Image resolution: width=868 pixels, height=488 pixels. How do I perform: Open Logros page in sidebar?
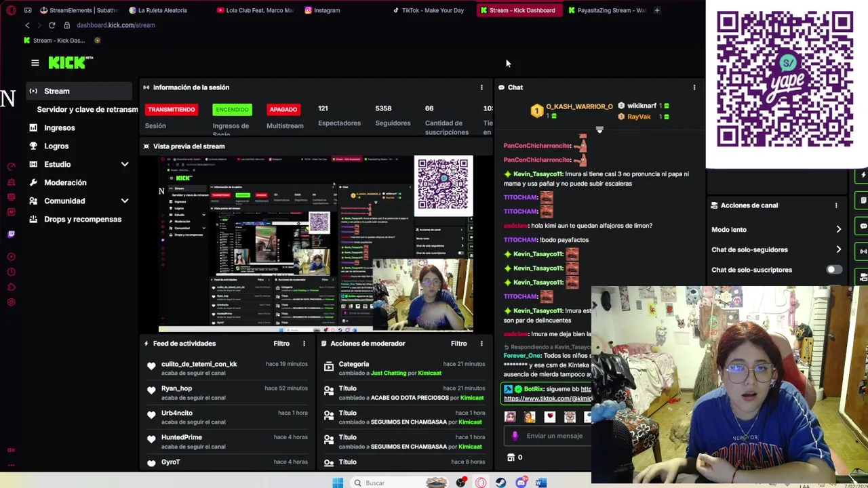[56, 146]
